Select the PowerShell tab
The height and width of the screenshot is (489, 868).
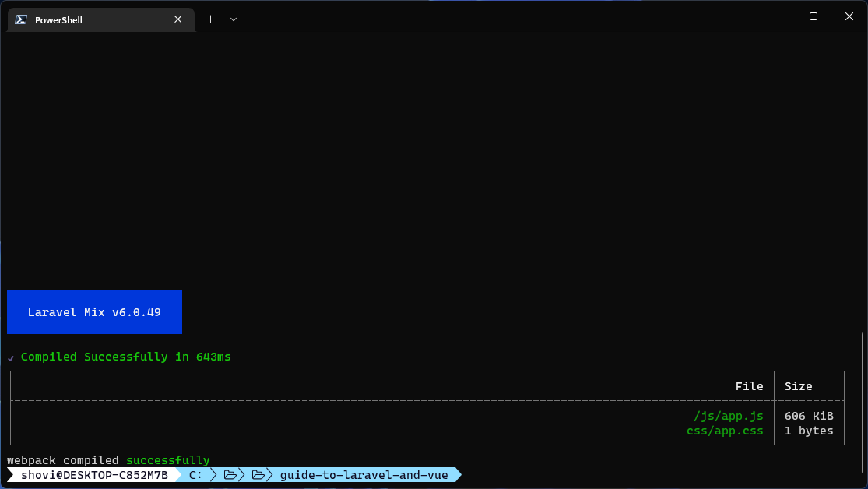(x=100, y=19)
